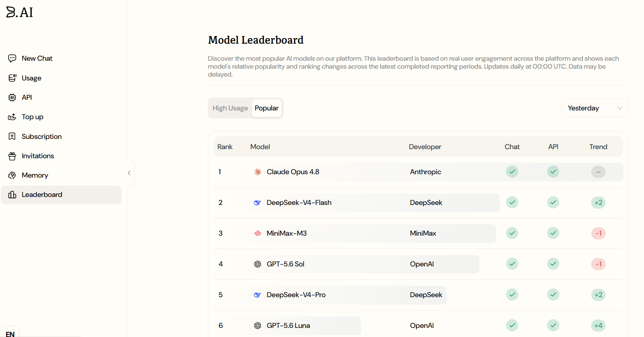Click the New Chat speech bubble icon
The height and width of the screenshot is (337, 644).
[x=12, y=58]
